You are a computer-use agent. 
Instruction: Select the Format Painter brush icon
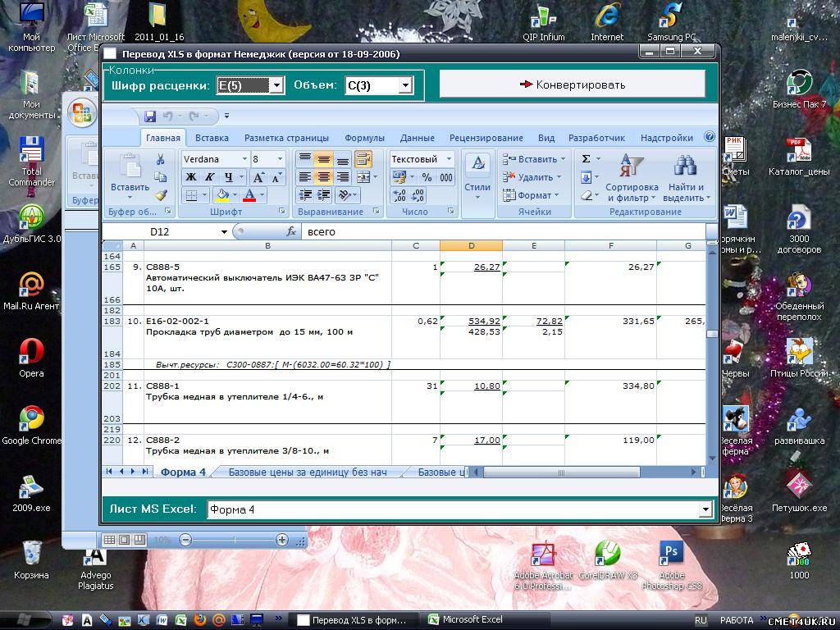tap(161, 195)
